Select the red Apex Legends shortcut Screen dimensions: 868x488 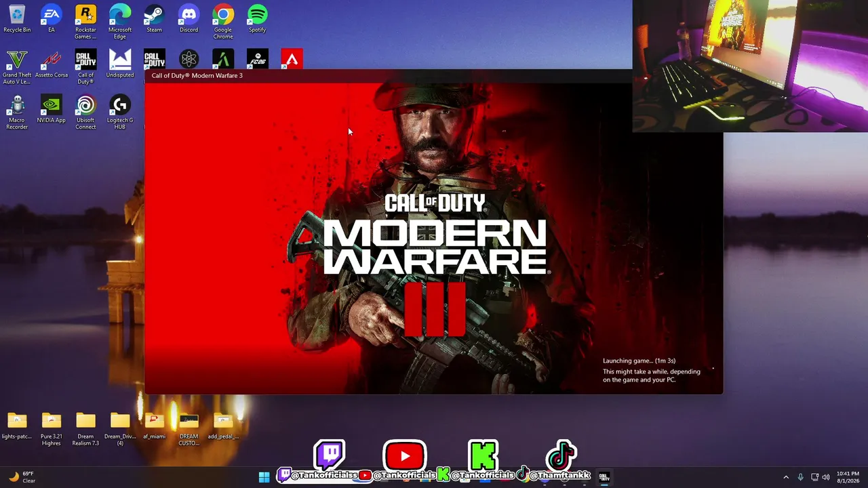(x=292, y=59)
